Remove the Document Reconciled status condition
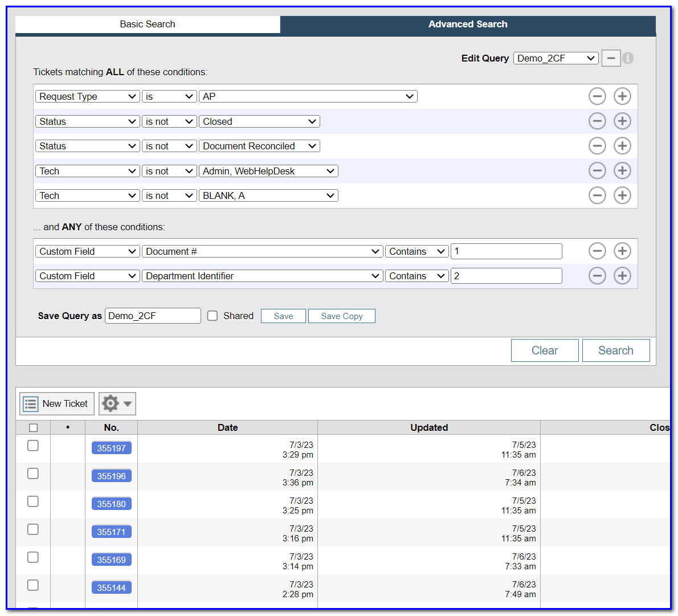Viewport: 678px width, 616px height. [x=597, y=146]
